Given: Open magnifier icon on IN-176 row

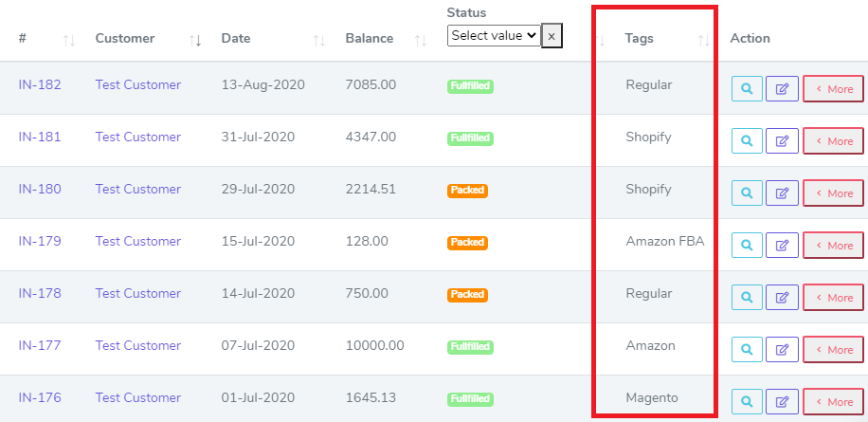Looking at the screenshot, I should pyautogui.click(x=747, y=401).
